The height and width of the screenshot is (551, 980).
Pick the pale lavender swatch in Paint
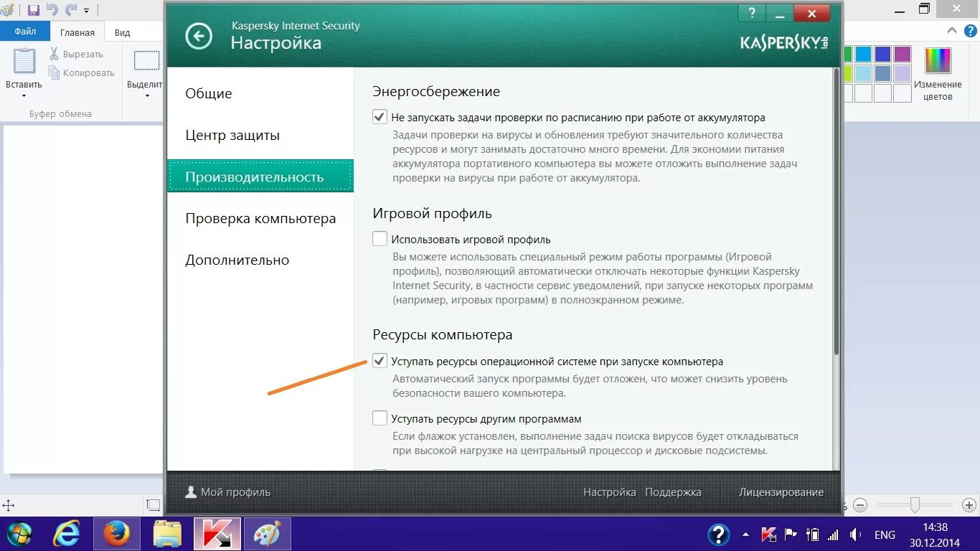click(902, 73)
